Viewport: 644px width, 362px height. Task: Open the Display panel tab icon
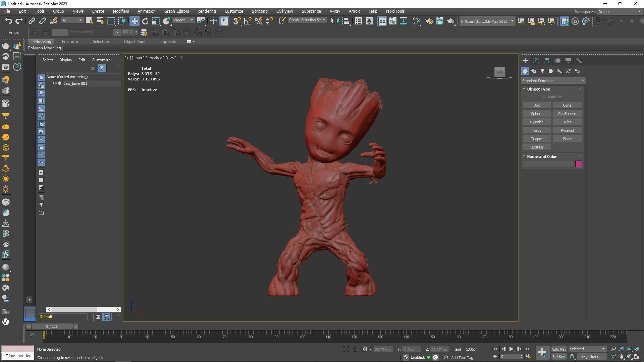[568, 61]
